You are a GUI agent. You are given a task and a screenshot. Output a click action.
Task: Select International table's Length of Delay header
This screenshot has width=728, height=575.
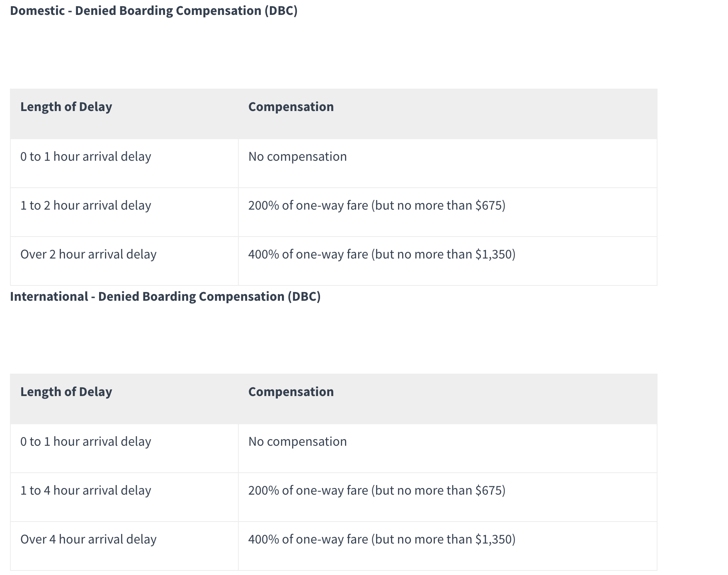[66, 392]
